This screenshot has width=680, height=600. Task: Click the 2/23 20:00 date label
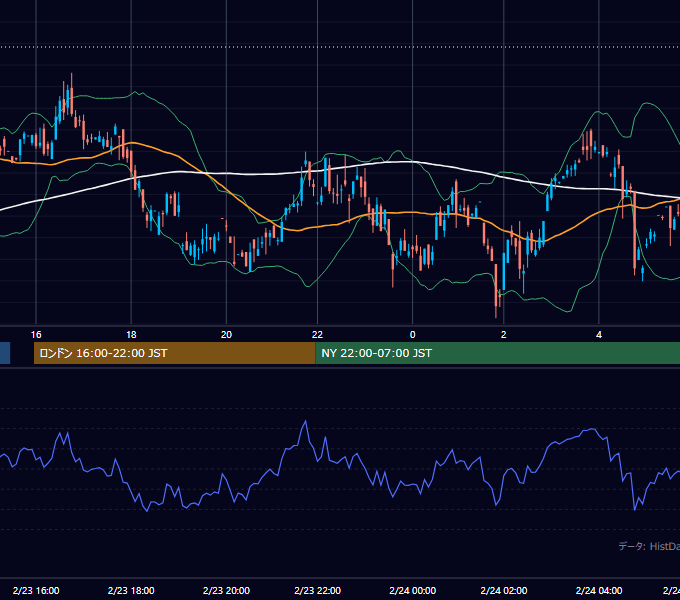(226, 590)
